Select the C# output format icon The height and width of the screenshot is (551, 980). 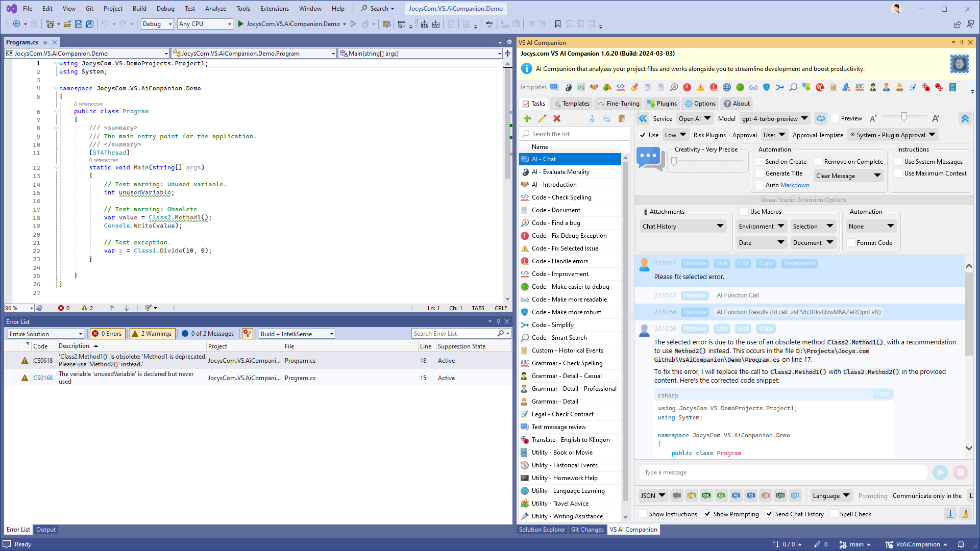point(721,495)
